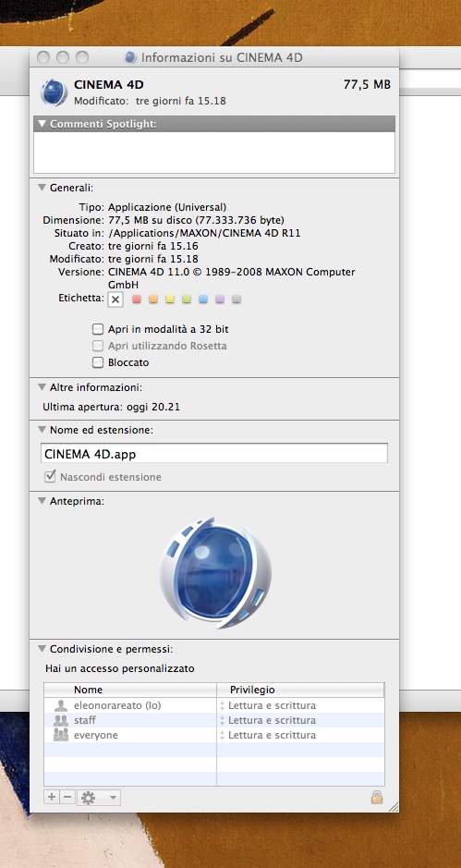Click the CINEMA 4D app icon in header
This screenshot has height=868, width=461.
coord(54,92)
